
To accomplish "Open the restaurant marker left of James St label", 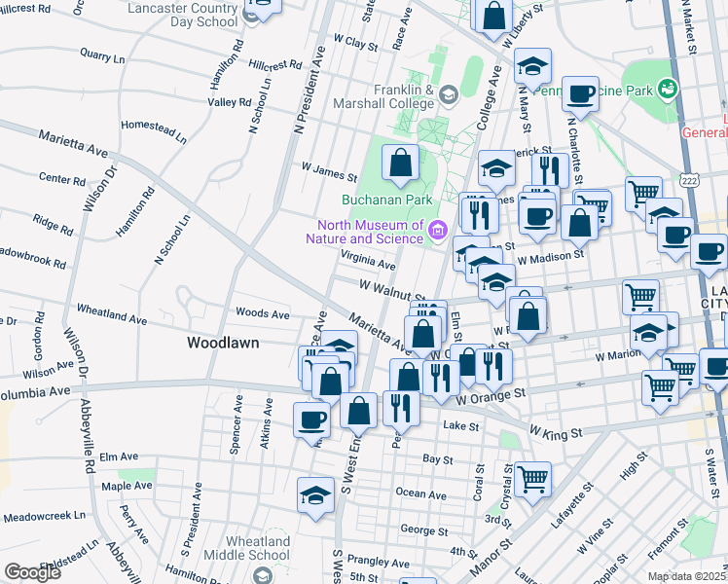I will 480,217.
